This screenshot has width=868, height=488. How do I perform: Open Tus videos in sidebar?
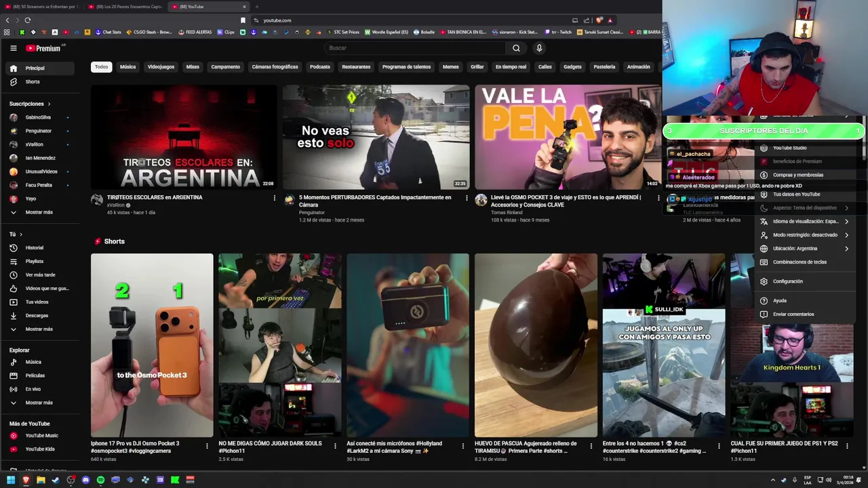[39, 302]
